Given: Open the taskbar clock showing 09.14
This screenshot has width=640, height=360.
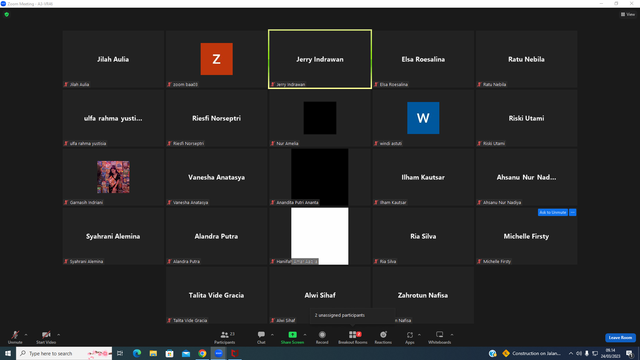Looking at the screenshot, I should coord(611,353).
